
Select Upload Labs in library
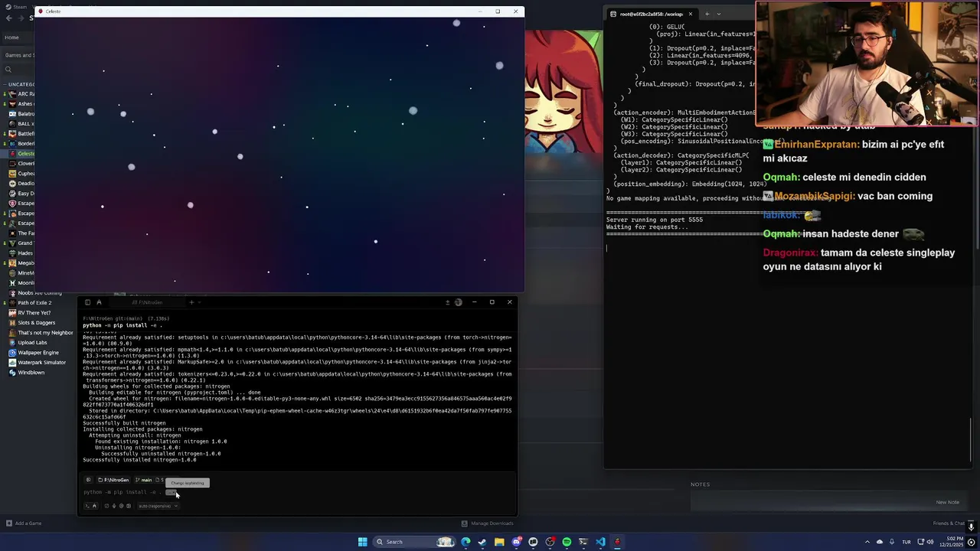[x=32, y=342]
